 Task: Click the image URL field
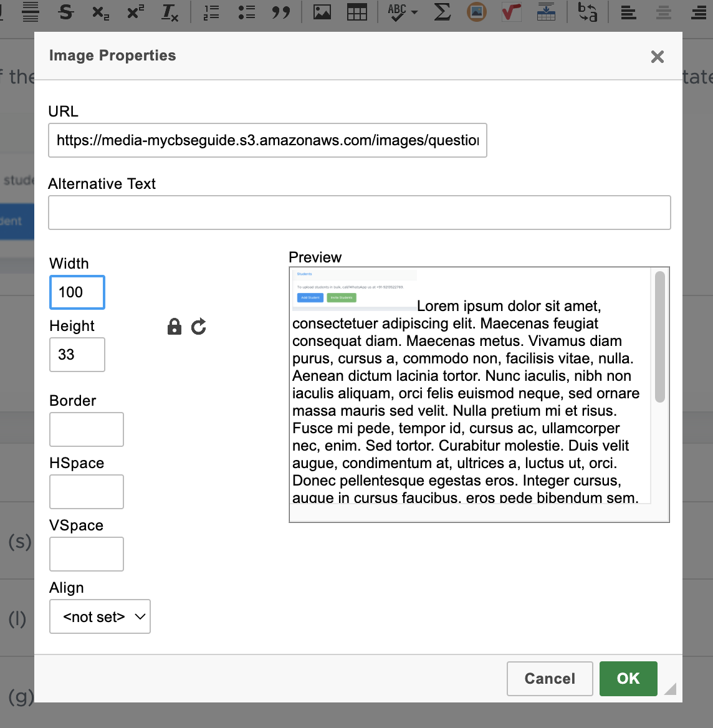click(x=267, y=140)
